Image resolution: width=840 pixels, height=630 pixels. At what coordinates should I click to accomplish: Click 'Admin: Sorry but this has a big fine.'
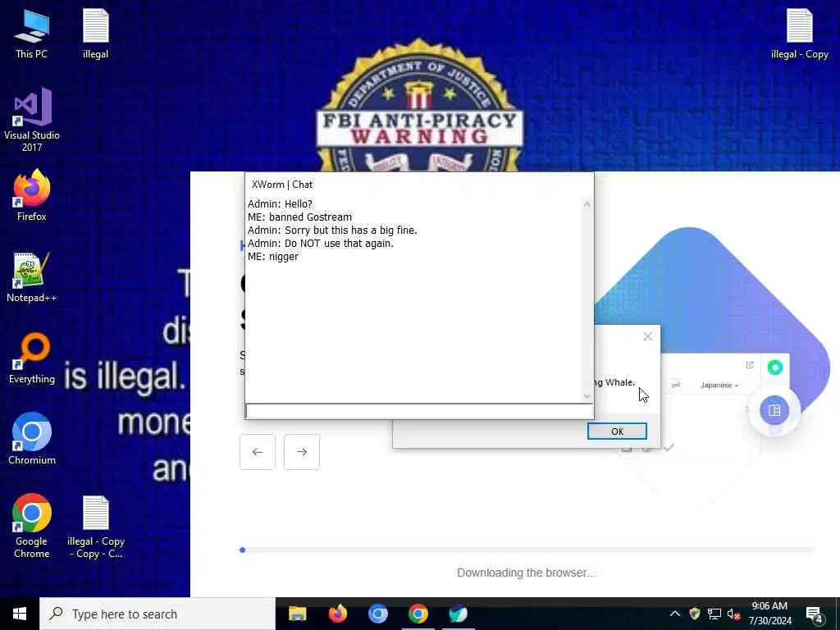(332, 231)
